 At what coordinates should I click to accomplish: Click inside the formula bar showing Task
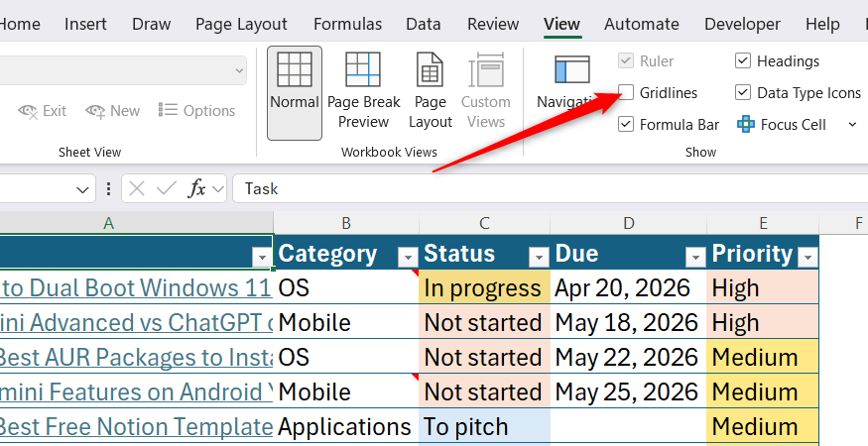(550, 189)
